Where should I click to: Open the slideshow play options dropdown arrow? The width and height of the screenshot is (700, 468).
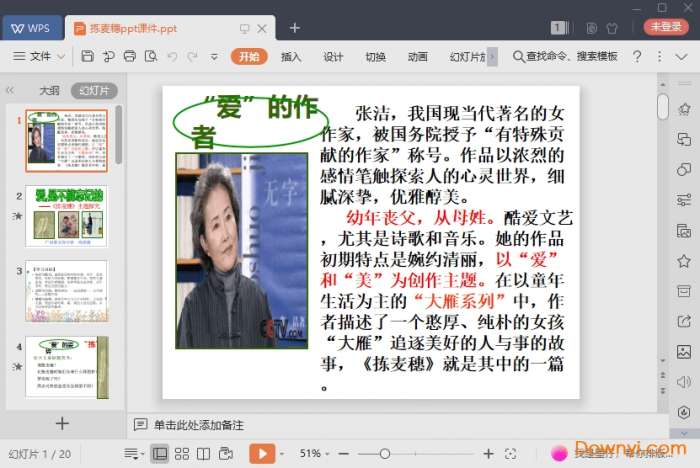coord(282,454)
